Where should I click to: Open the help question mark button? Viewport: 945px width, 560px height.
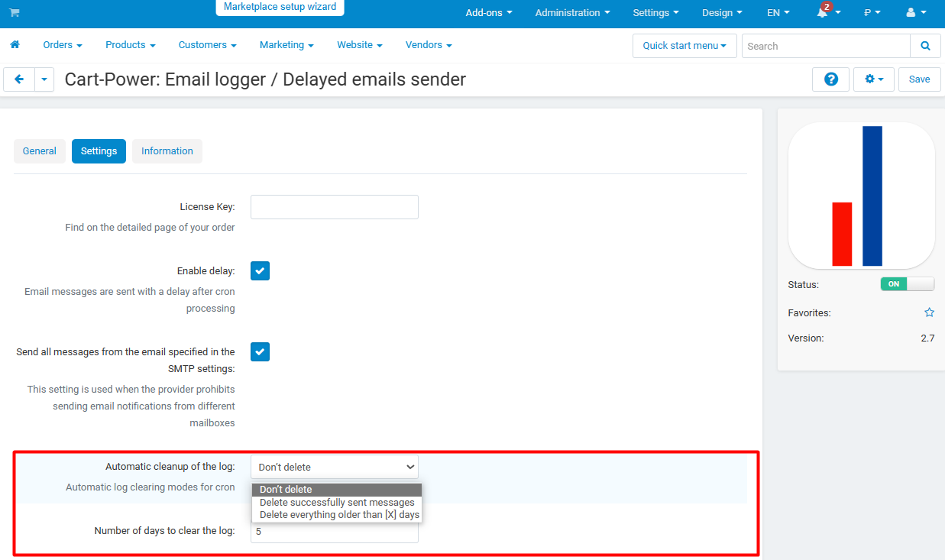830,79
